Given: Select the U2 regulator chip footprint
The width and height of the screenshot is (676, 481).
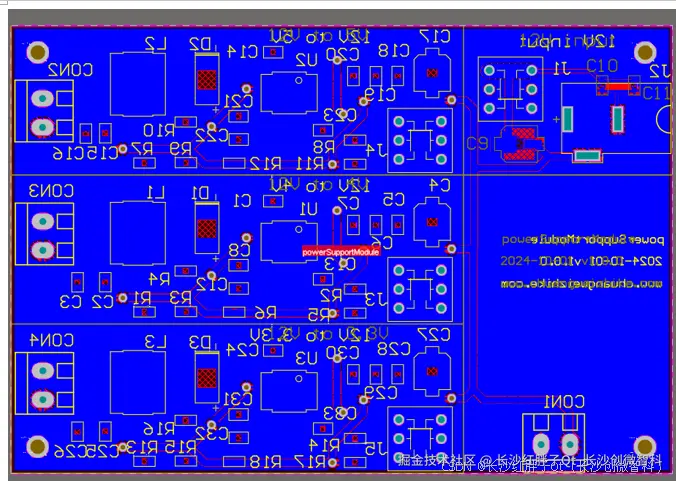Looking at the screenshot, I should coord(289,93).
